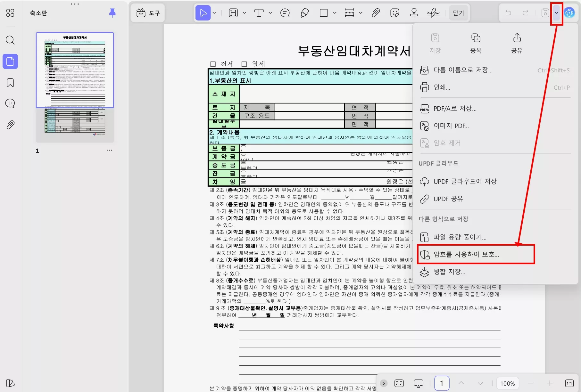Toggle presentation mode at the bottom
581x392 pixels.
click(418, 383)
